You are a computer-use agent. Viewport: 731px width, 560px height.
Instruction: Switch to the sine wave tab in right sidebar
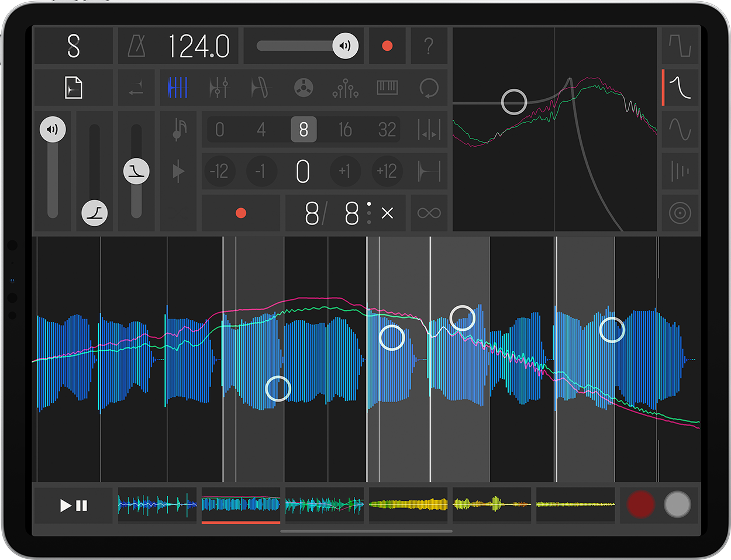(680, 130)
